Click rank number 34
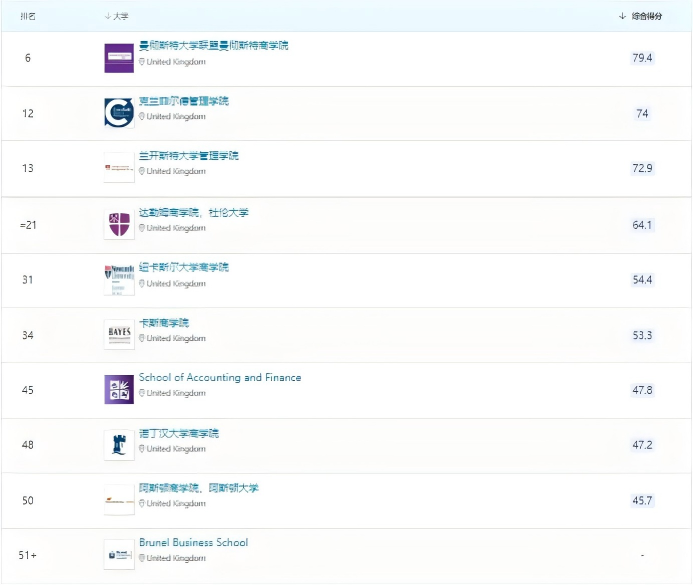The image size is (693, 585). click(x=28, y=335)
